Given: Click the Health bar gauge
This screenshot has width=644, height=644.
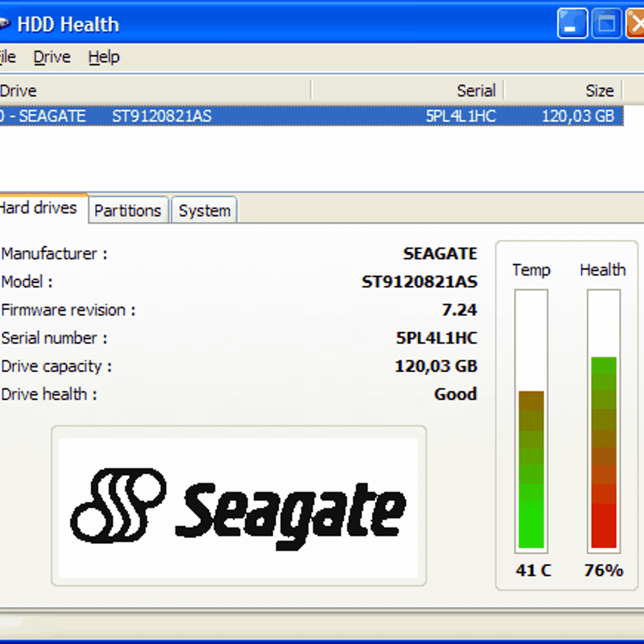Looking at the screenshot, I should [604, 421].
